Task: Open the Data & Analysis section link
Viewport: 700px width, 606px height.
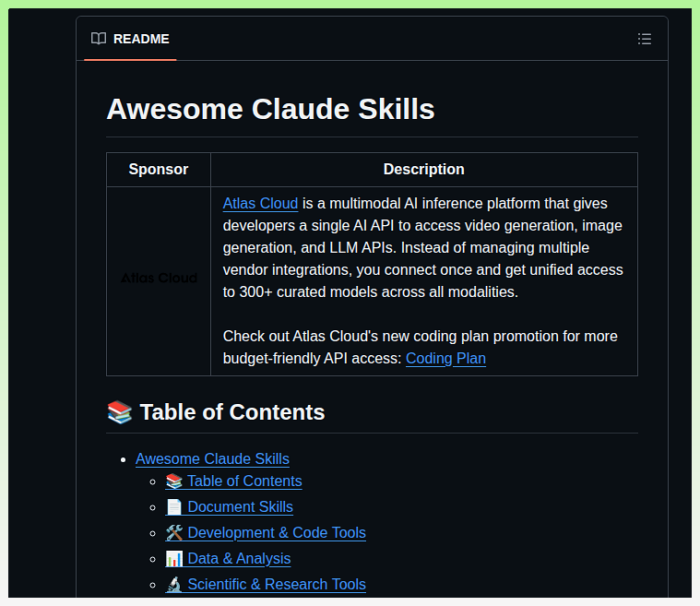Action: tap(228, 559)
